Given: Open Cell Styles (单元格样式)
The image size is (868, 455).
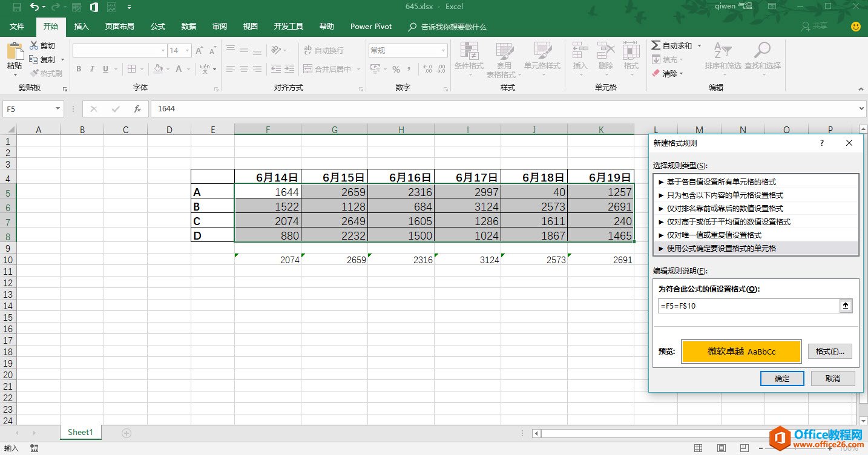Looking at the screenshot, I should coord(542,60).
